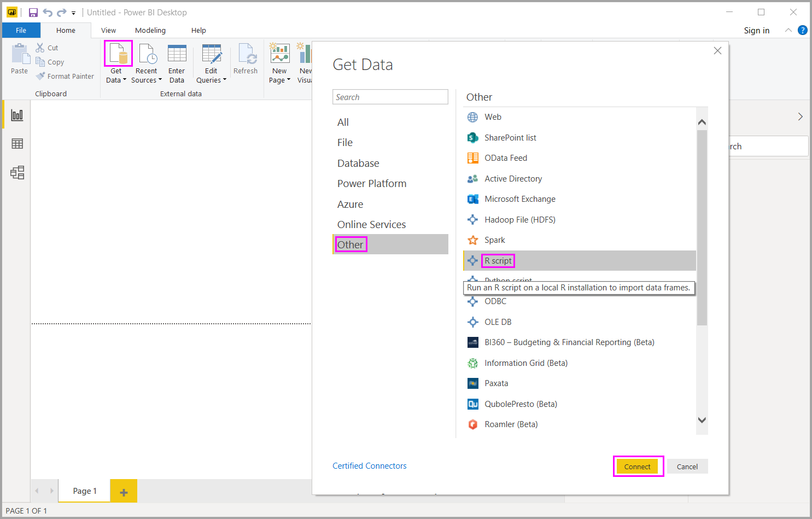Expand the New Page dropdown arrow

tap(289, 80)
